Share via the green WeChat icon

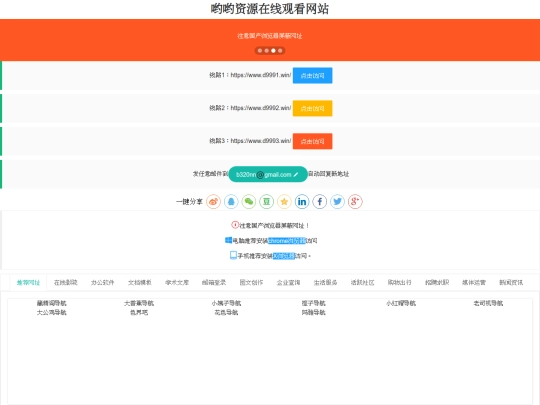249,201
